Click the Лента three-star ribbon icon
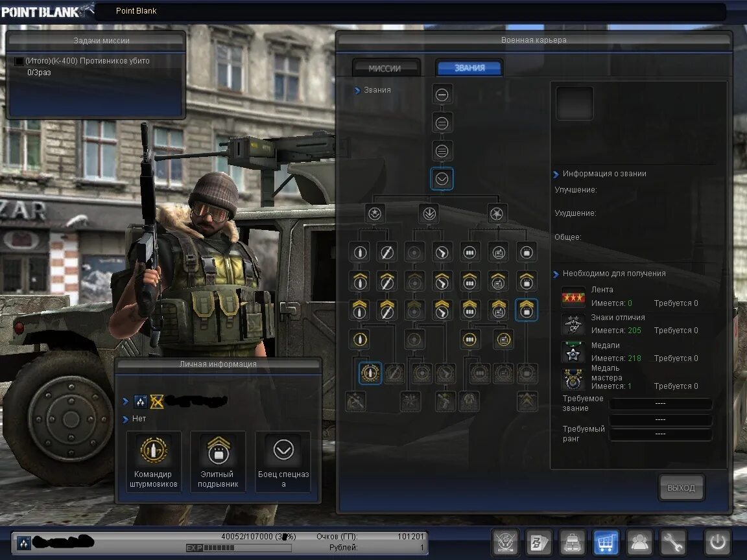Screen dimensions: 747x560 573,297
